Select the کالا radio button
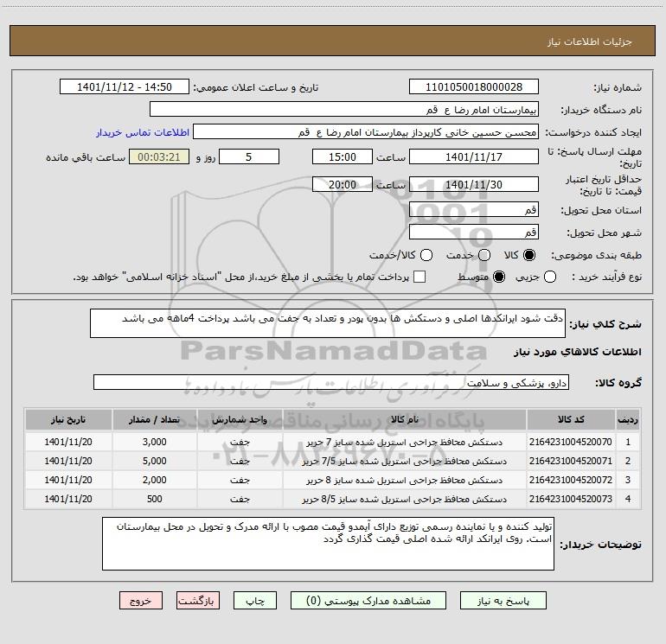The height and width of the screenshot is (644, 666). [529, 255]
